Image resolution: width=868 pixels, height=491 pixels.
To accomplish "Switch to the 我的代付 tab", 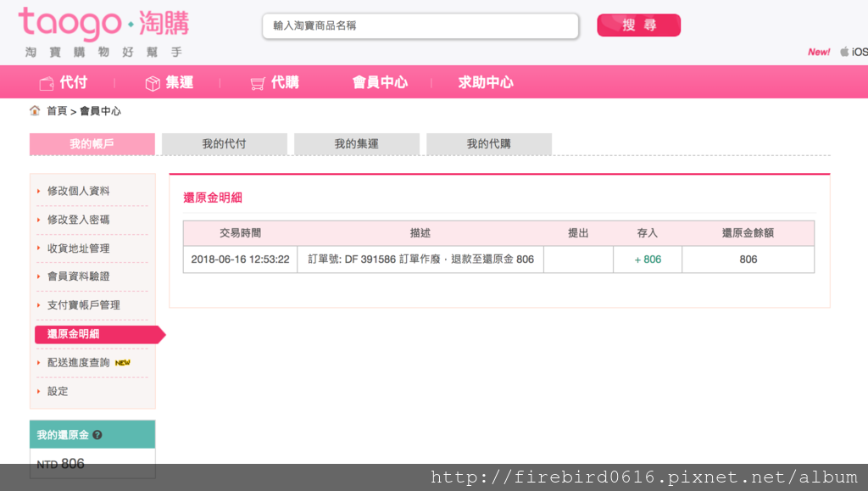I will click(x=224, y=144).
